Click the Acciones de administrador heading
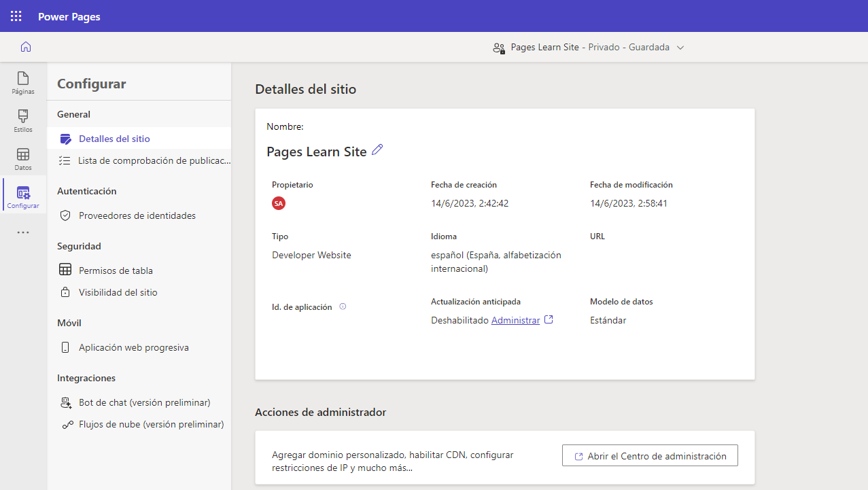This screenshot has height=490, width=868. pyautogui.click(x=320, y=413)
